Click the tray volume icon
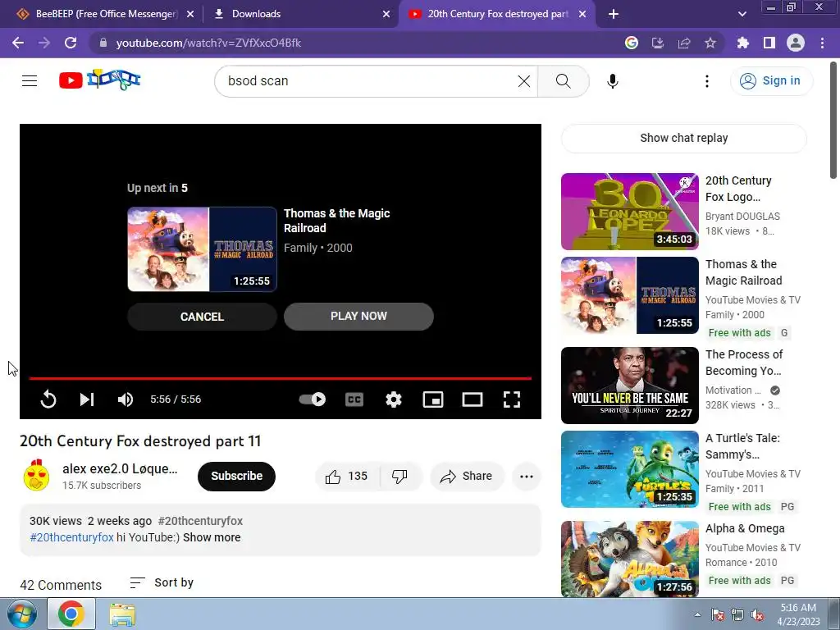840x630 pixels. point(757,615)
